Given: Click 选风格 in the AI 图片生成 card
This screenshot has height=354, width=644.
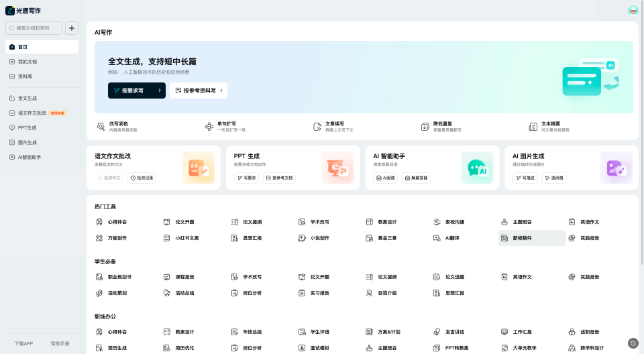Looking at the screenshot, I should coord(554,178).
